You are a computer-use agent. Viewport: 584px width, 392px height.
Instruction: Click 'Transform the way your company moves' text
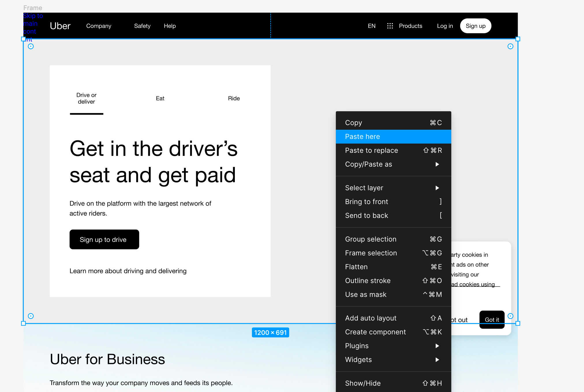(x=141, y=383)
